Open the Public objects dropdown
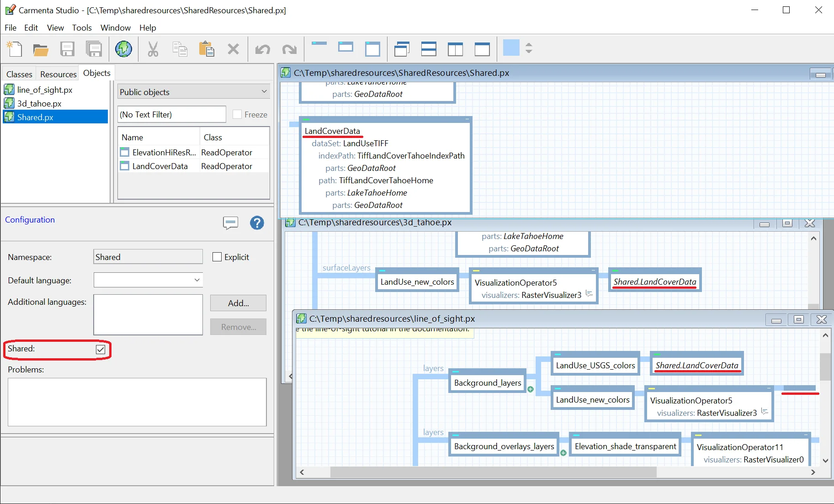This screenshot has width=834, height=504. click(x=193, y=92)
